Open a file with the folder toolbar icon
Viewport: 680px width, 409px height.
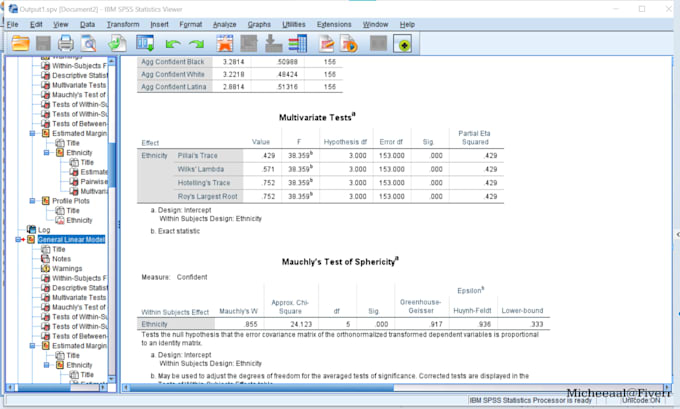click(20, 44)
